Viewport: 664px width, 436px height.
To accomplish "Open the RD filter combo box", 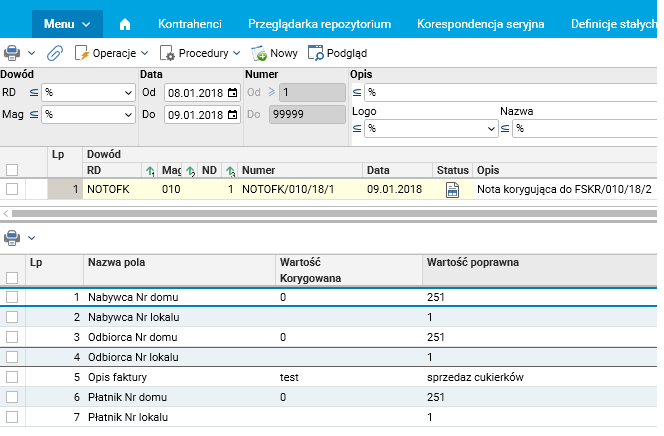I will click(88, 93).
